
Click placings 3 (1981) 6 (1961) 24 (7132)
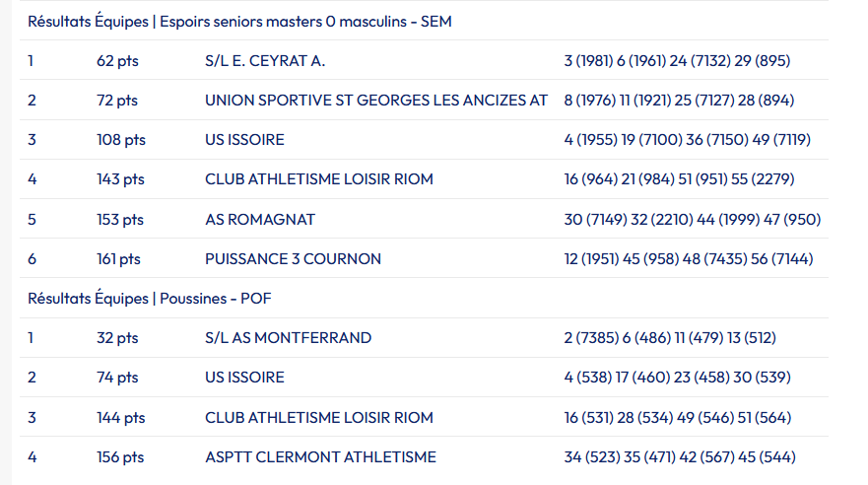click(677, 61)
